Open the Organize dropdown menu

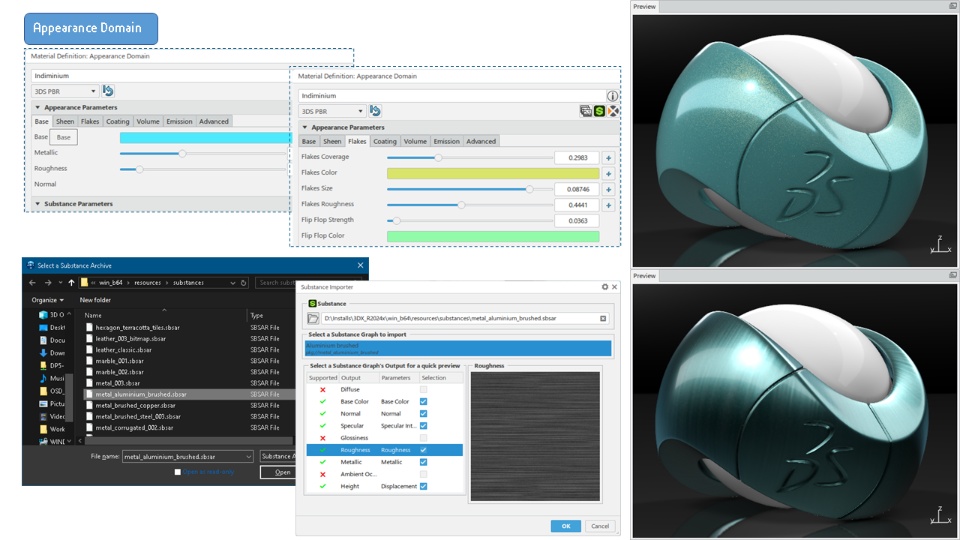coord(48,300)
